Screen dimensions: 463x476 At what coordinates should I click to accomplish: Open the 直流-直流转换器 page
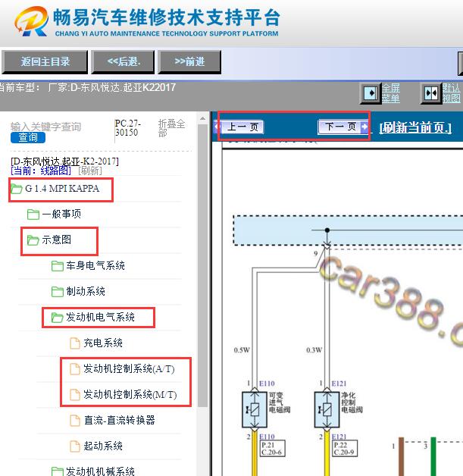point(120,421)
